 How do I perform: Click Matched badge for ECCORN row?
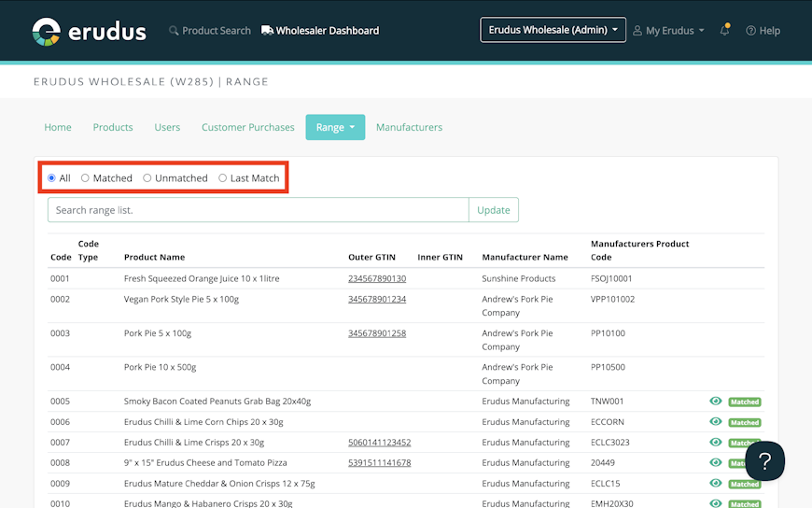pyautogui.click(x=745, y=422)
